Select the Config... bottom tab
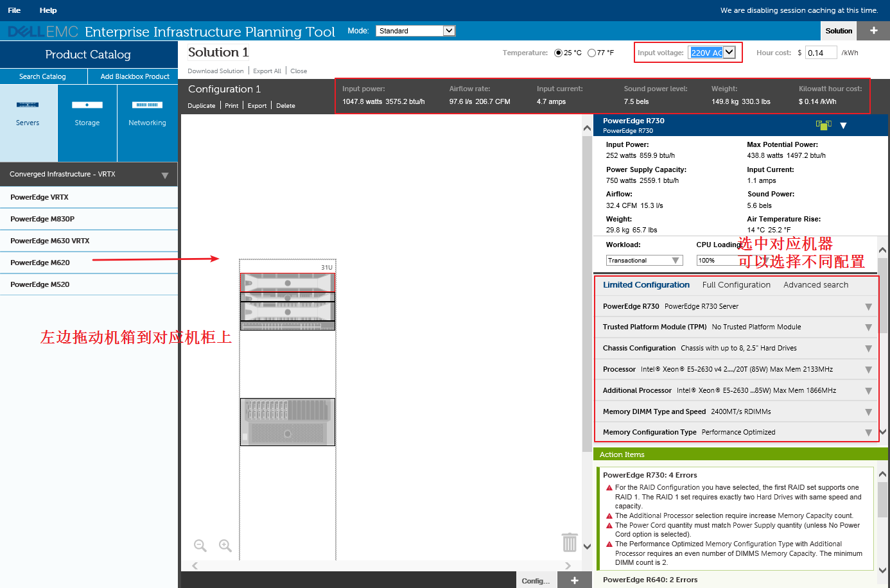The height and width of the screenshot is (588, 890). point(536,580)
